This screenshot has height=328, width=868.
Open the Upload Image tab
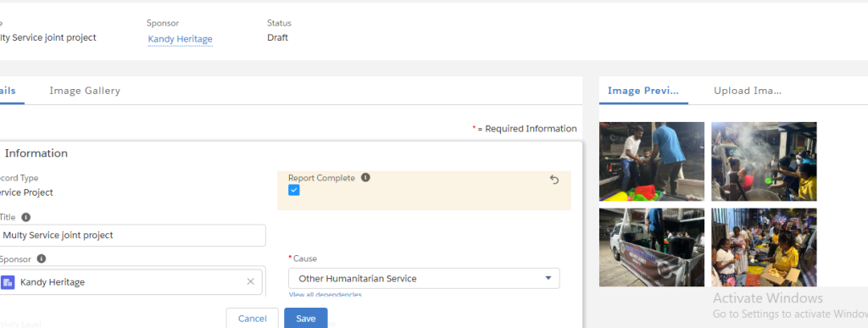[x=748, y=91]
